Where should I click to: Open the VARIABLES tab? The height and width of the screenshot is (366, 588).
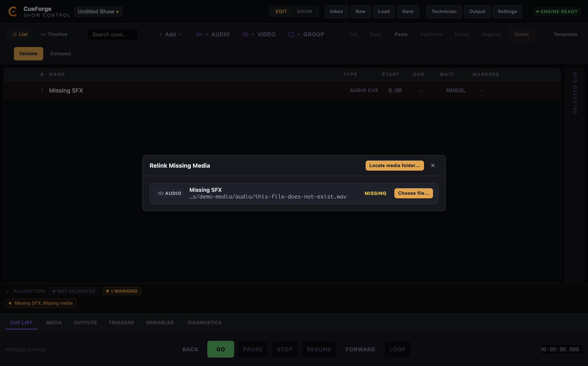pos(160,322)
